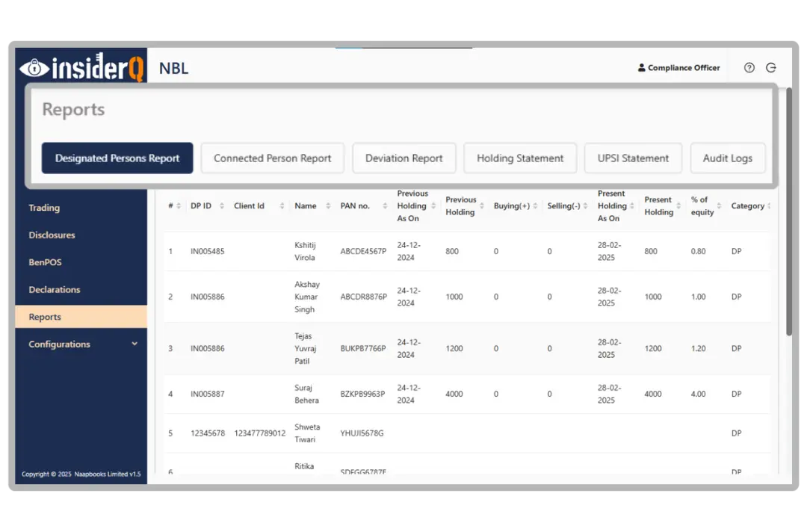Click the NBL company name
The width and height of the screenshot is (807, 532).
[x=173, y=68]
